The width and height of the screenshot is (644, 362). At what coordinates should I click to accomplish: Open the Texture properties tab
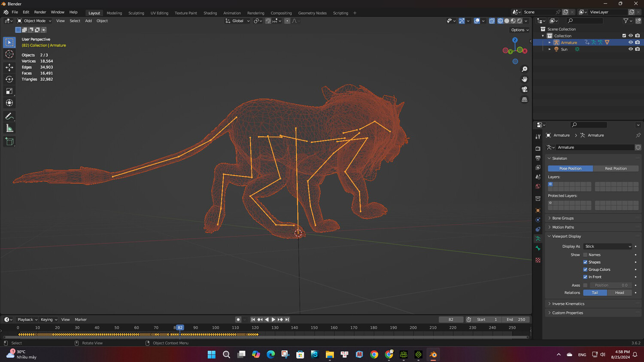[x=538, y=260]
